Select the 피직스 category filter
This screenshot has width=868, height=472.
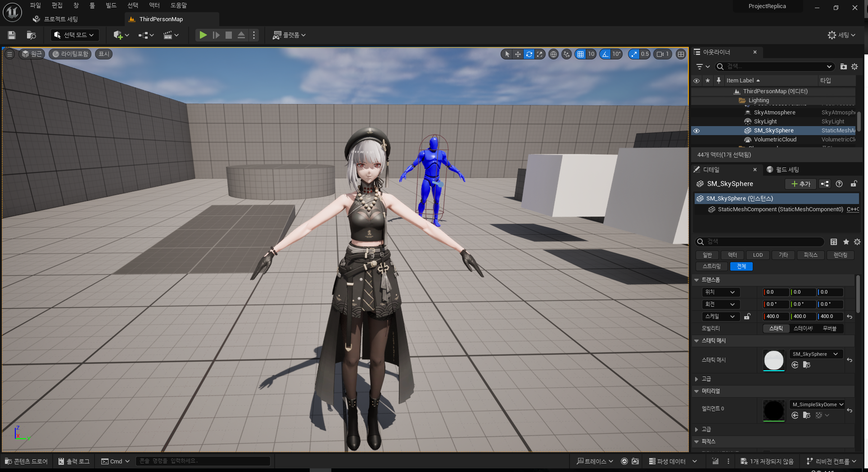(810, 255)
